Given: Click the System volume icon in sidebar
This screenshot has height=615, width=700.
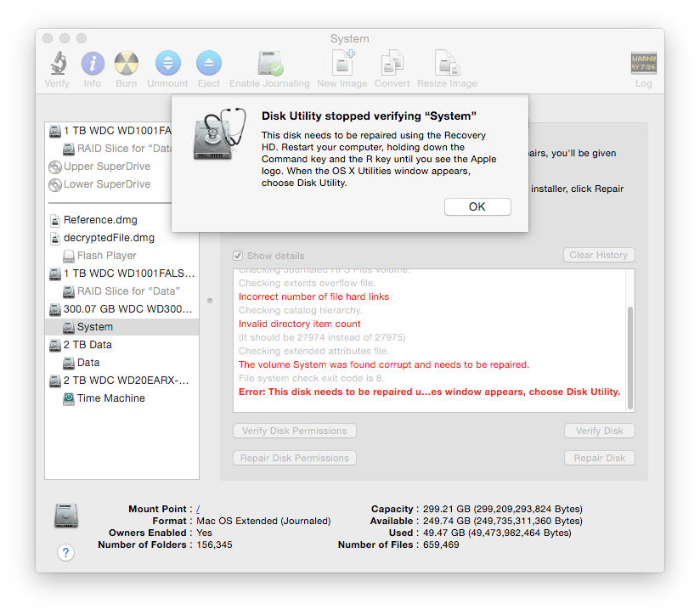Looking at the screenshot, I should [x=68, y=327].
